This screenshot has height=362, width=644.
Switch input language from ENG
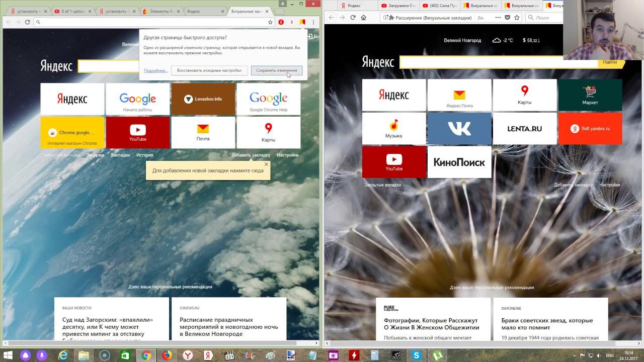click(x=610, y=355)
